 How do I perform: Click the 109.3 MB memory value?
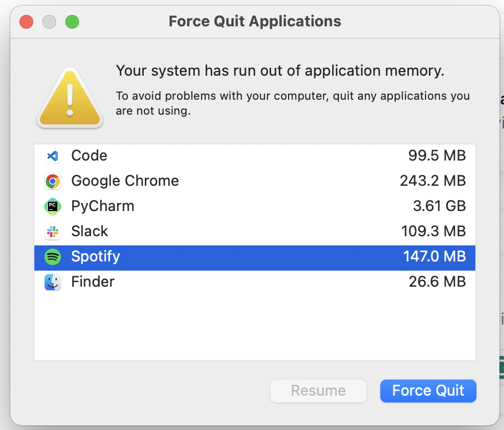pyautogui.click(x=434, y=232)
